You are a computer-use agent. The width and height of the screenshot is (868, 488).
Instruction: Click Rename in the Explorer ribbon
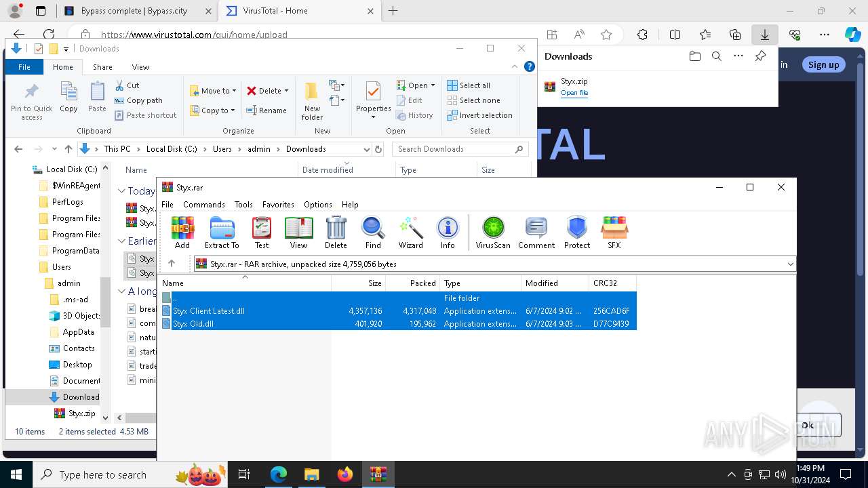coord(267,110)
